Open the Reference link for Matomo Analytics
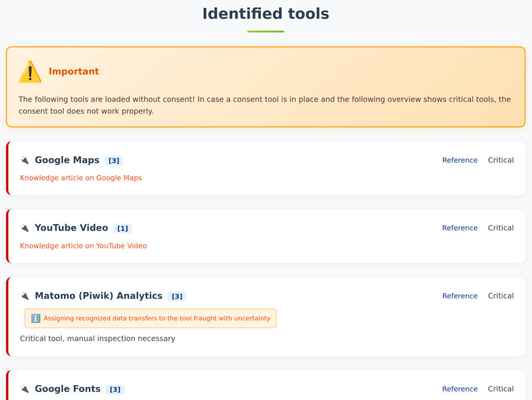 click(x=459, y=296)
